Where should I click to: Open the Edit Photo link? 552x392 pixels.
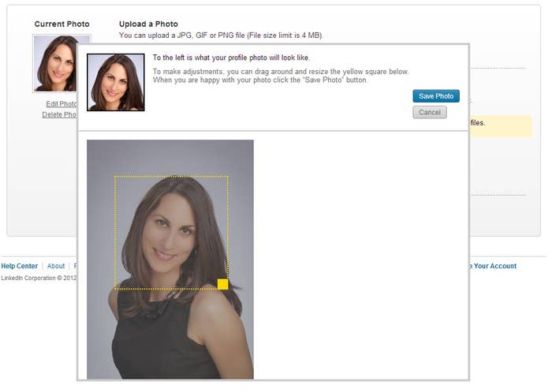(62, 104)
